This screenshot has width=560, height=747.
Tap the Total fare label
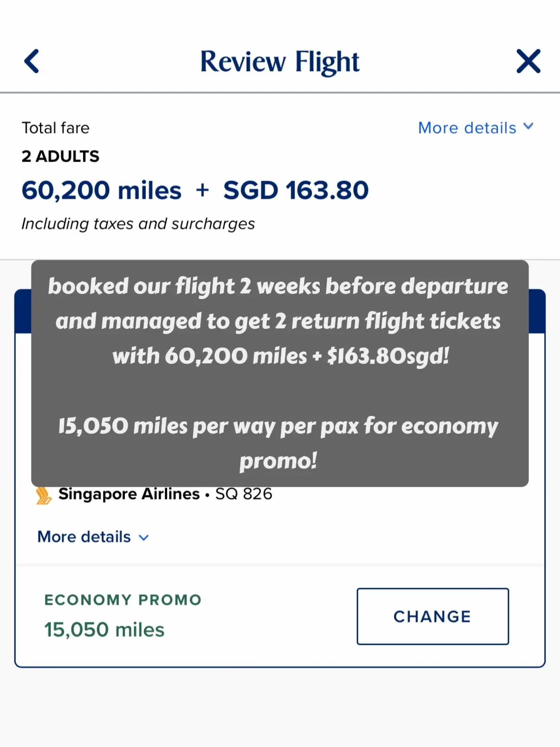tap(55, 128)
